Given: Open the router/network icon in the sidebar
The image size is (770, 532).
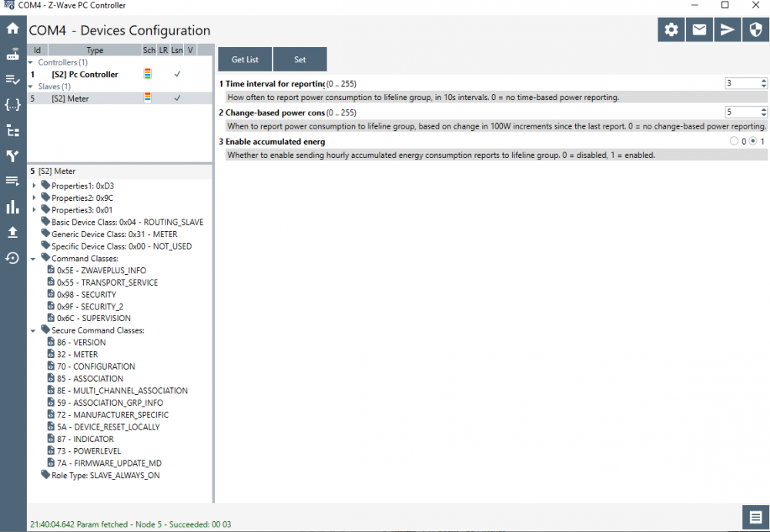Looking at the screenshot, I should pyautogui.click(x=12, y=55).
